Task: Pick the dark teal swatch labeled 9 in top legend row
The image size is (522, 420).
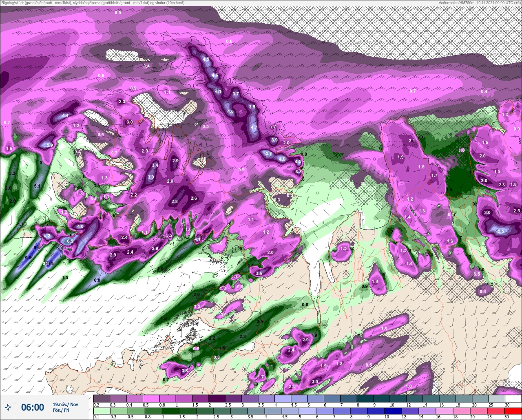Action: pos(381,398)
